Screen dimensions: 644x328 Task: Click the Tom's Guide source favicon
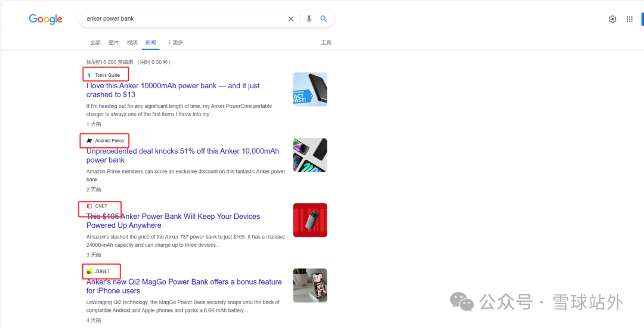[89, 75]
